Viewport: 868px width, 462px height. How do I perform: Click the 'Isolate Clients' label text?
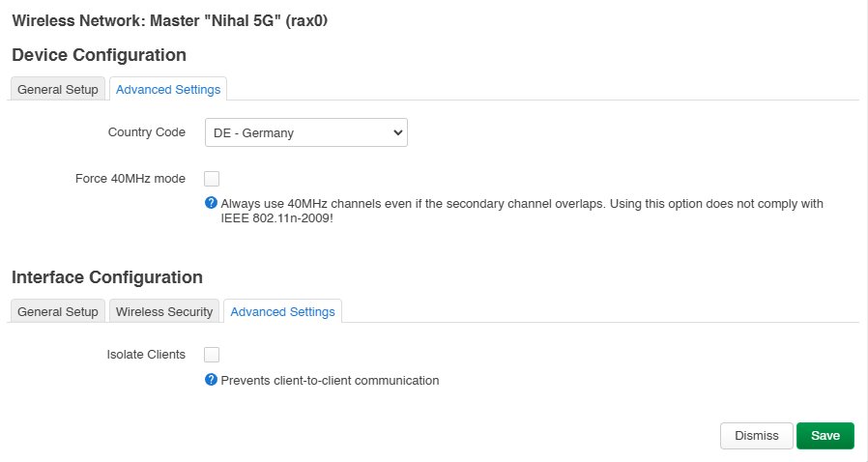click(146, 355)
